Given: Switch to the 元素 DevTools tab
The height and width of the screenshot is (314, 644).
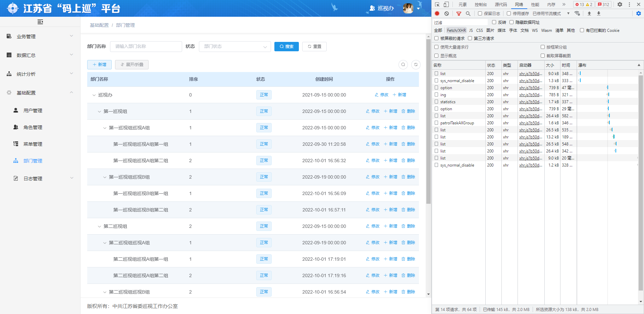Looking at the screenshot, I should (463, 4).
